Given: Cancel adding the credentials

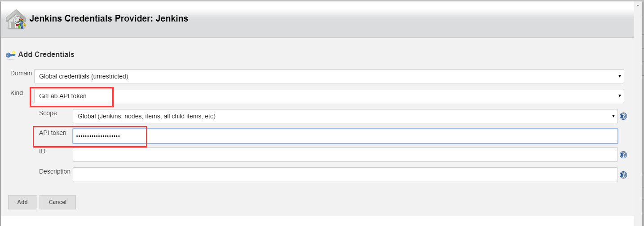Looking at the screenshot, I should click(57, 202).
